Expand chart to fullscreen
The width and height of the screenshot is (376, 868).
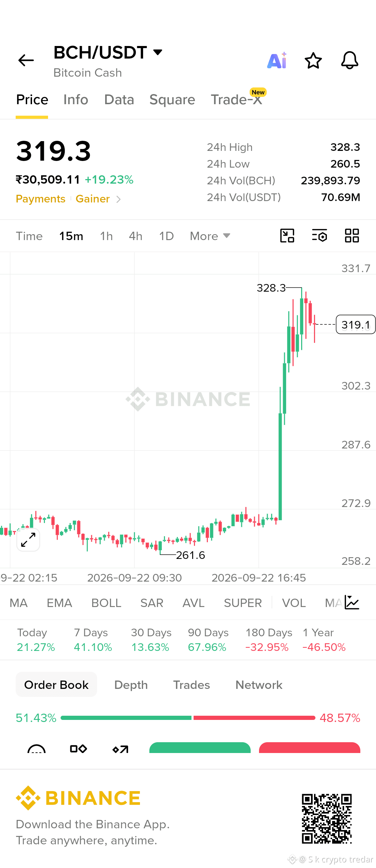pyautogui.click(x=28, y=540)
